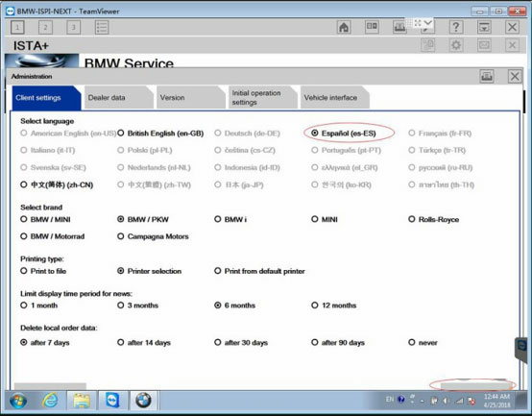Open the TeamViewer side panel tab
Image resolution: width=532 pixels, height=416 pixels.
tap(521, 350)
